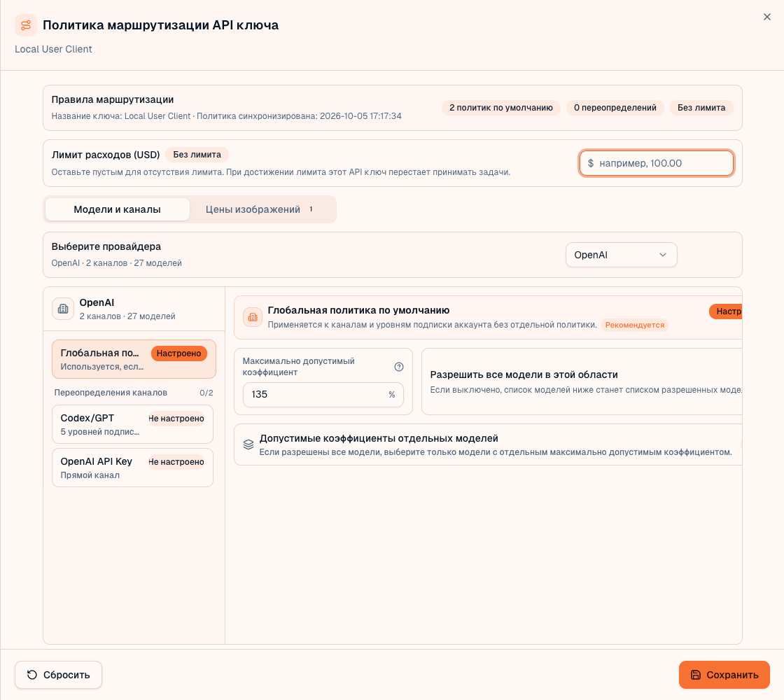Click the Переопределения каналов heading

point(111,393)
